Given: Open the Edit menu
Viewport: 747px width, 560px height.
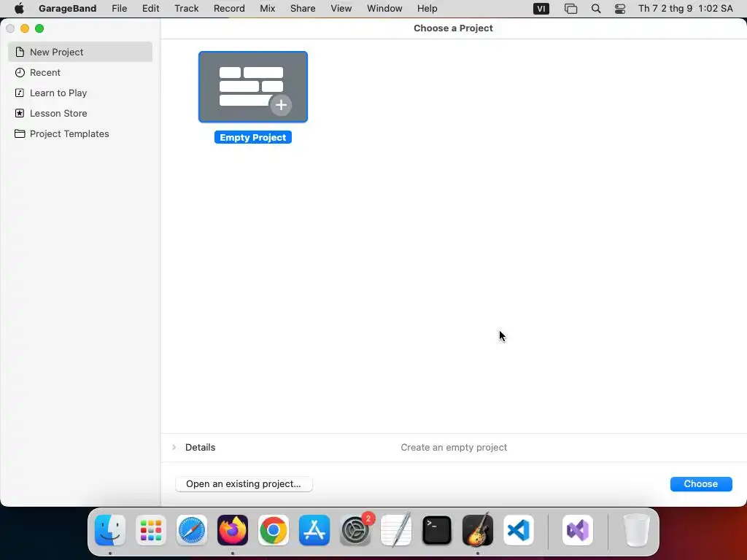Looking at the screenshot, I should point(150,9).
